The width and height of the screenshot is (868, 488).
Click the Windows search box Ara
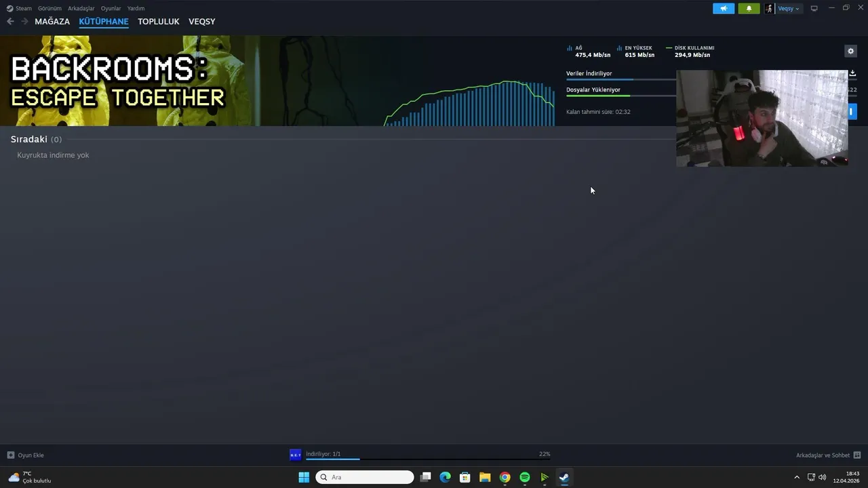tap(365, 477)
